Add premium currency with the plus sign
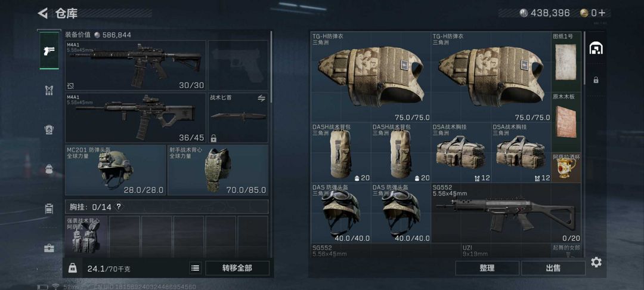The height and width of the screenshot is (290, 644). point(603,13)
